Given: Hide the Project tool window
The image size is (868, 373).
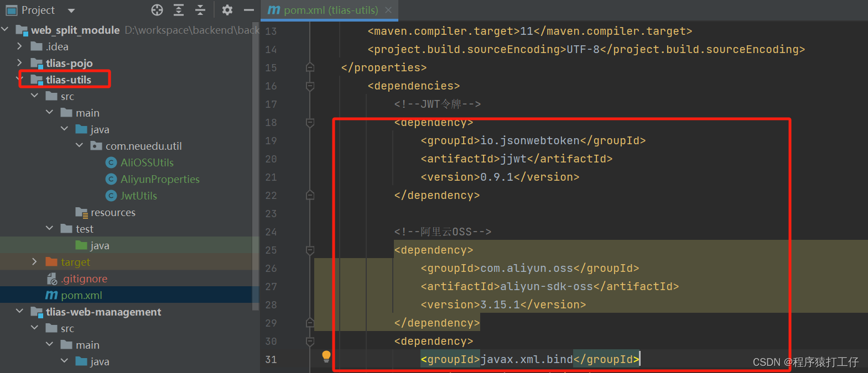Looking at the screenshot, I should coord(249,10).
